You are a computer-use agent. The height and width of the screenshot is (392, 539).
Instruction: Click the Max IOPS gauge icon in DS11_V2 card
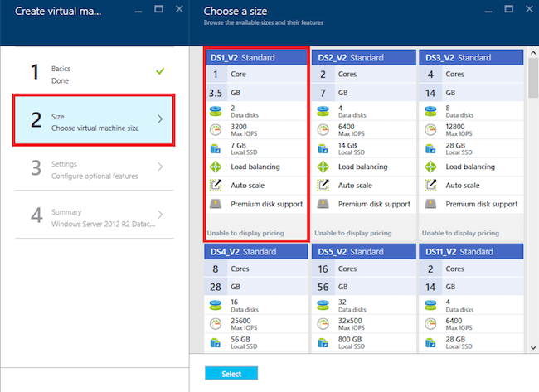click(430, 324)
